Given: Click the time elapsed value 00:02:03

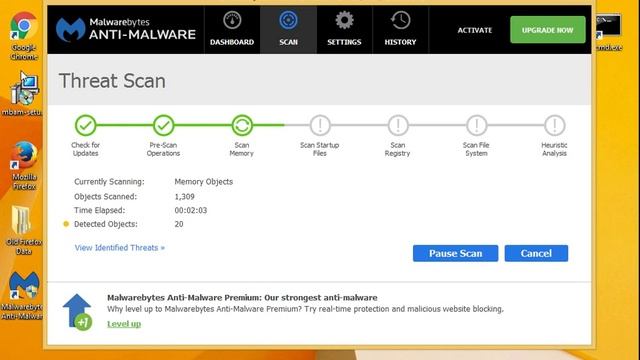Looking at the screenshot, I should [191, 210].
